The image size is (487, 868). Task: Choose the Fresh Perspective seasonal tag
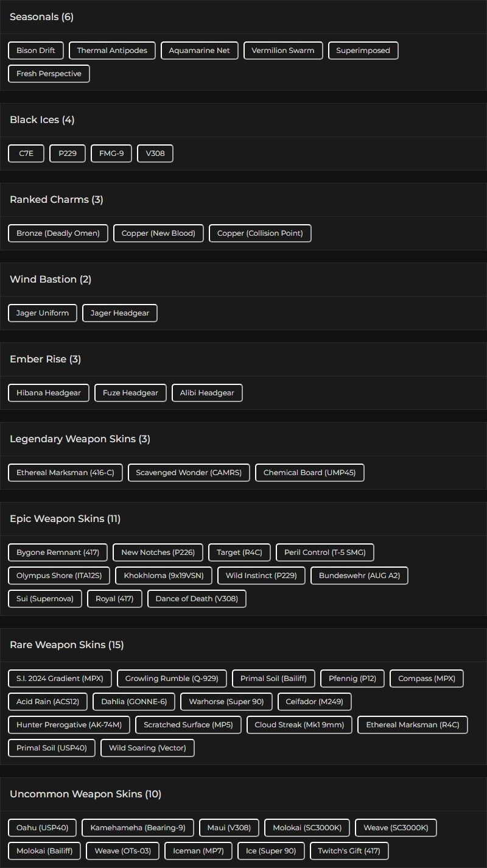pos(49,74)
